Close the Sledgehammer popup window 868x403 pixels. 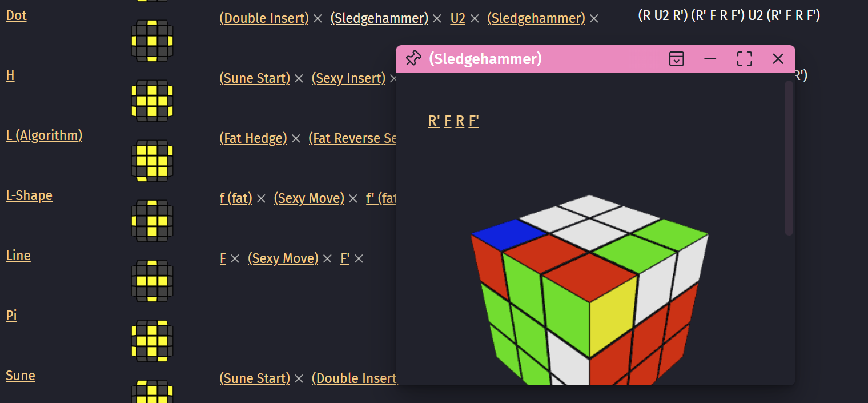pos(778,58)
